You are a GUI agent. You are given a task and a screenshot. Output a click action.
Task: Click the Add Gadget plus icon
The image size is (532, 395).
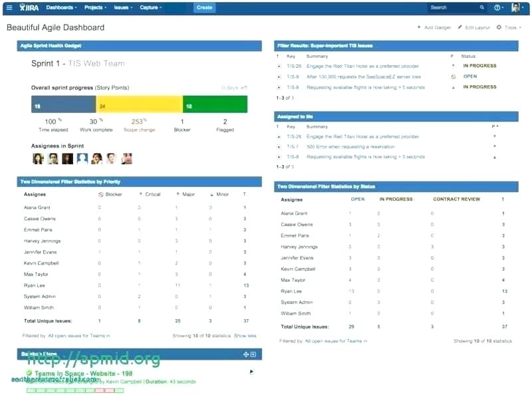(x=419, y=27)
